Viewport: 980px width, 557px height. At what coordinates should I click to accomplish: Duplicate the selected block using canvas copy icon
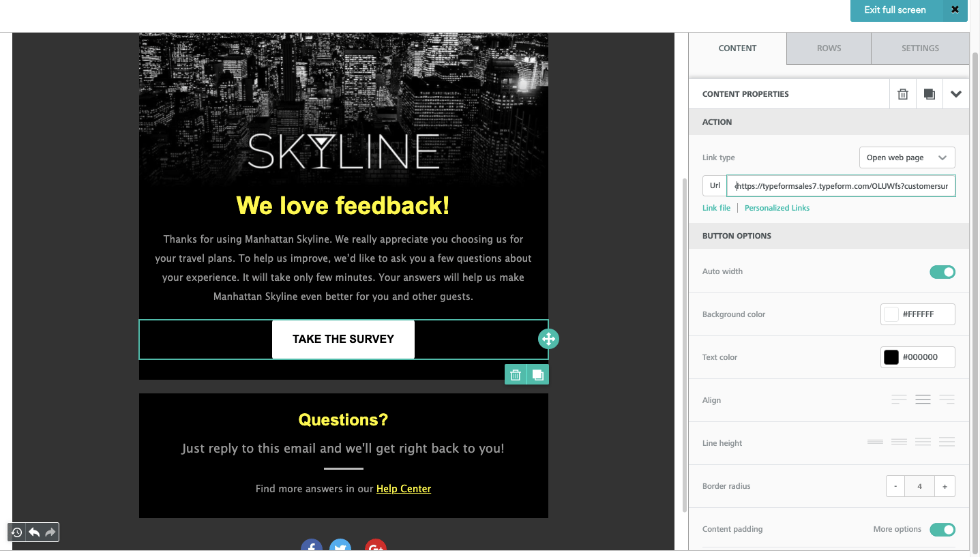[537, 374]
